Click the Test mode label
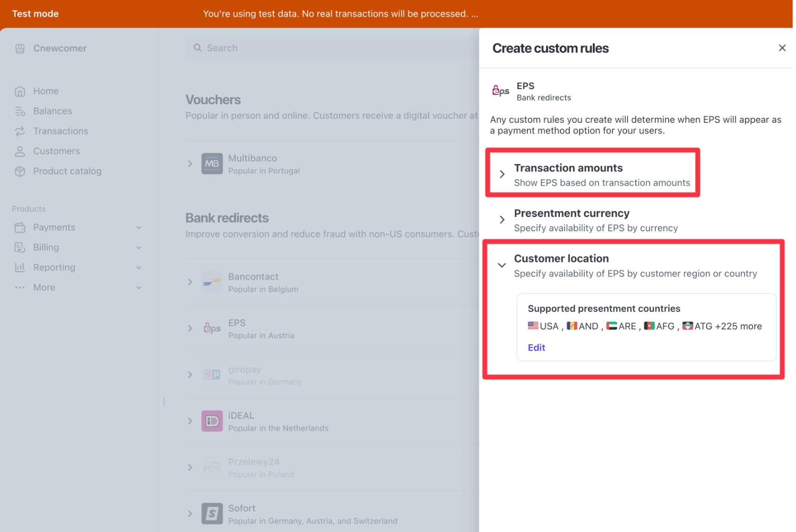The image size is (796, 532). tap(36, 14)
